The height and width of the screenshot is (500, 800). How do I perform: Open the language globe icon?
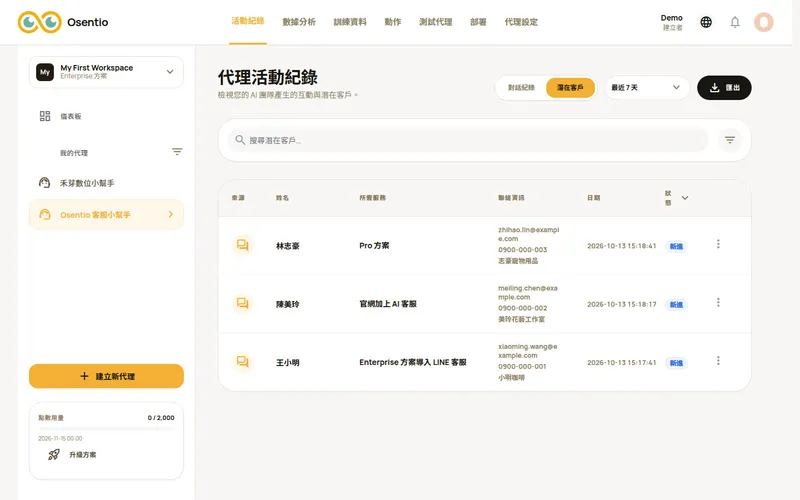pyautogui.click(x=706, y=22)
